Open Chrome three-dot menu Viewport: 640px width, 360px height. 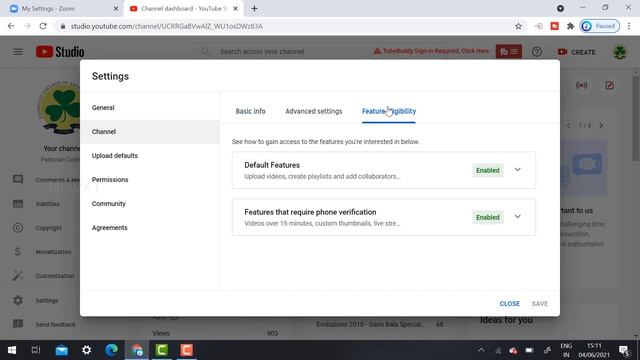pos(629,26)
